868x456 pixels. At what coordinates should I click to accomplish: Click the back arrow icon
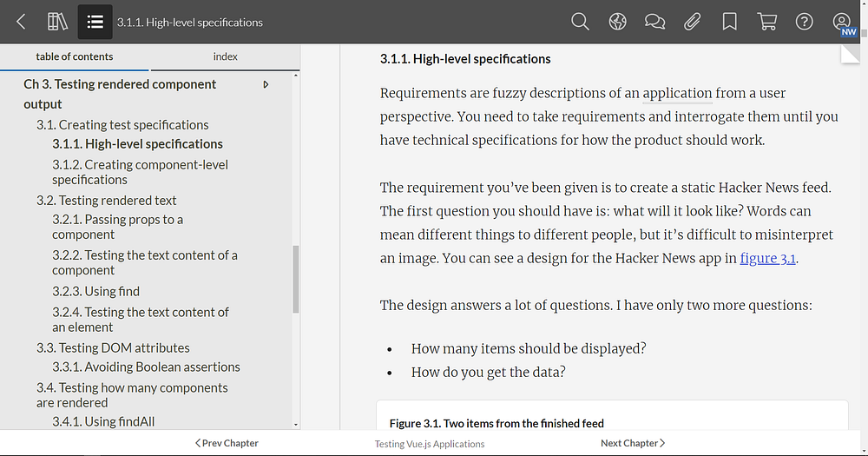[22, 22]
